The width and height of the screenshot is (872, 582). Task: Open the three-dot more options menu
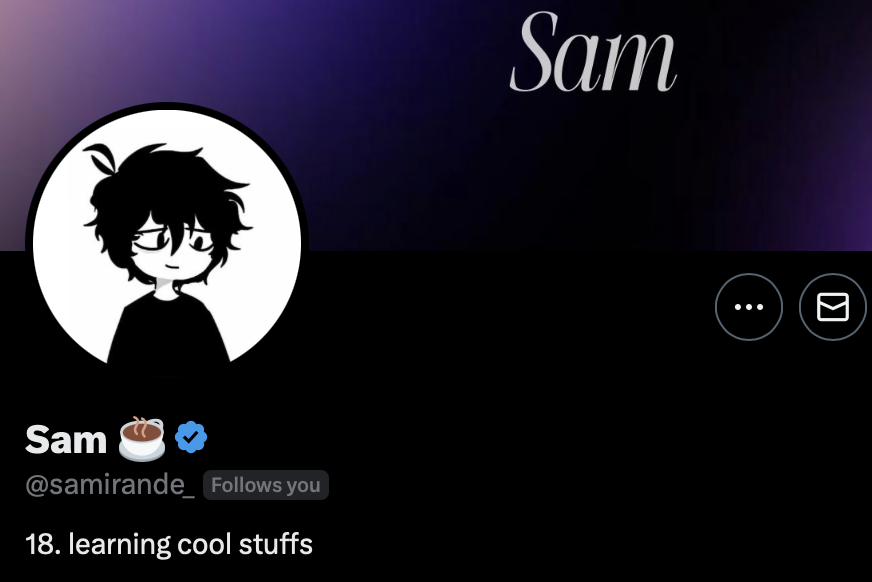[x=749, y=307]
